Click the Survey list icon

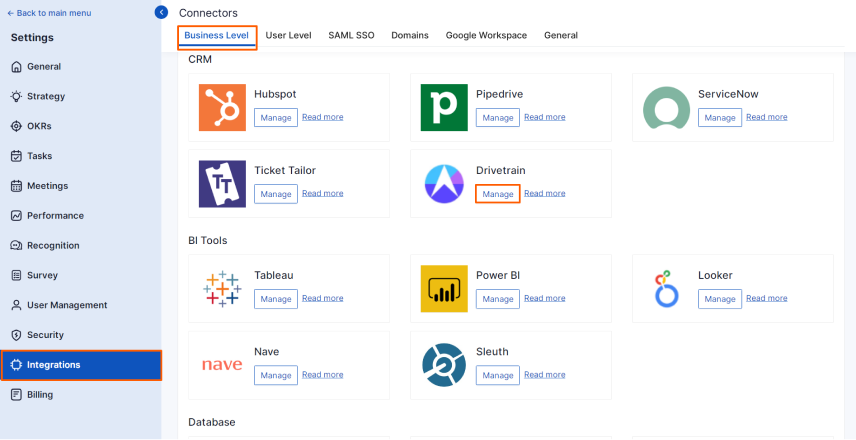click(x=16, y=275)
